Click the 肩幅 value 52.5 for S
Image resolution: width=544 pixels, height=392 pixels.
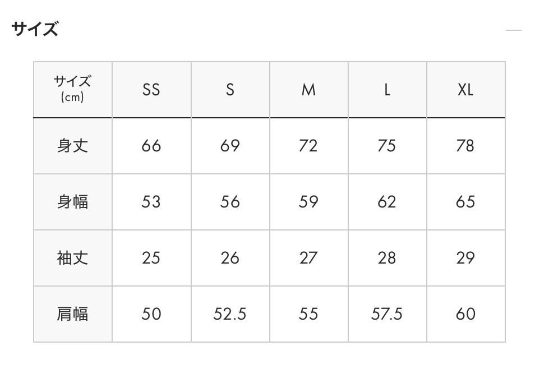230,314
